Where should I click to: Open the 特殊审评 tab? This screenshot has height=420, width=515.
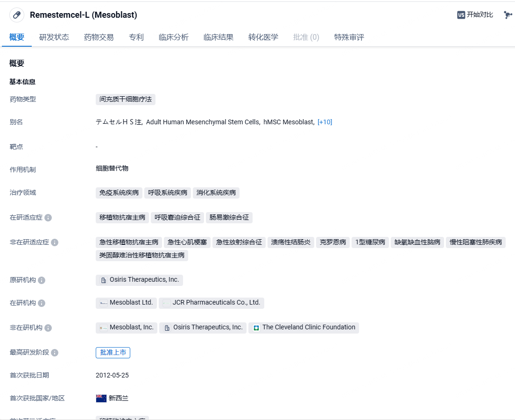tap(349, 37)
